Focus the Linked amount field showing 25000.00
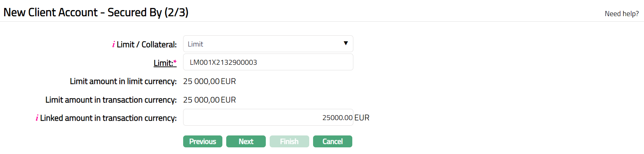 [x=268, y=118]
